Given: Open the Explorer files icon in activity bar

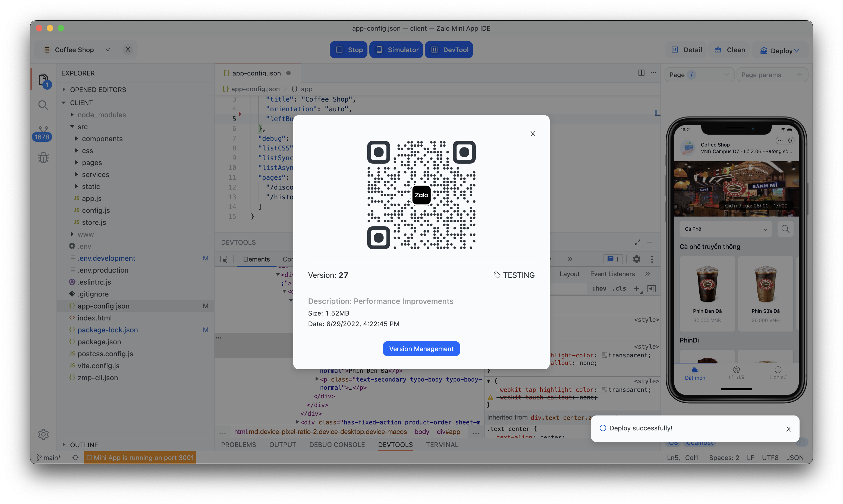Looking at the screenshot, I should 43,80.
